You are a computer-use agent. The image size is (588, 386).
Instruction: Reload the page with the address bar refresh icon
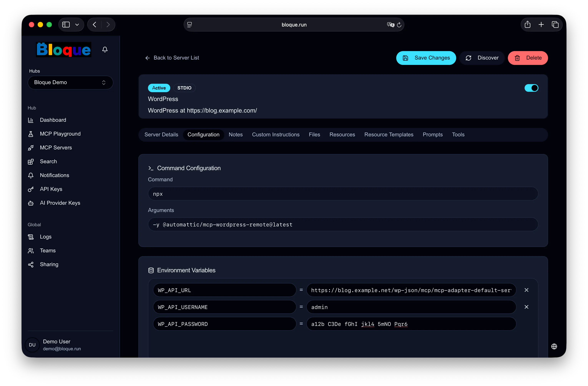click(399, 25)
